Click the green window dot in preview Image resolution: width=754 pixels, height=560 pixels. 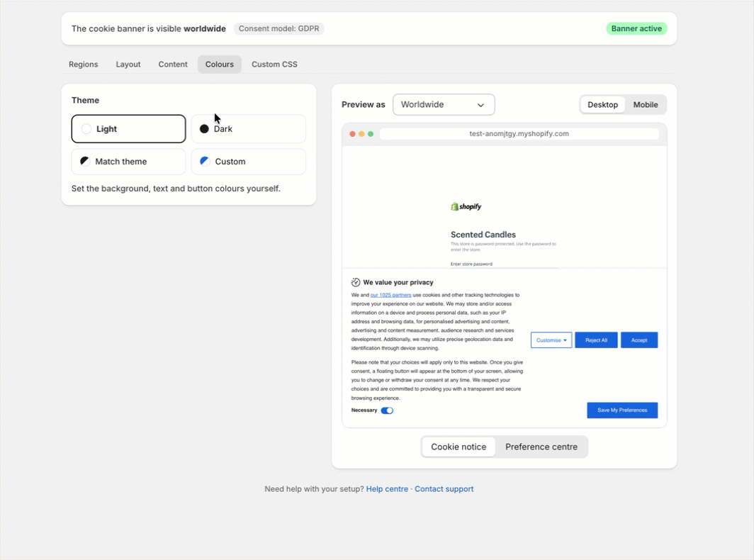point(371,134)
